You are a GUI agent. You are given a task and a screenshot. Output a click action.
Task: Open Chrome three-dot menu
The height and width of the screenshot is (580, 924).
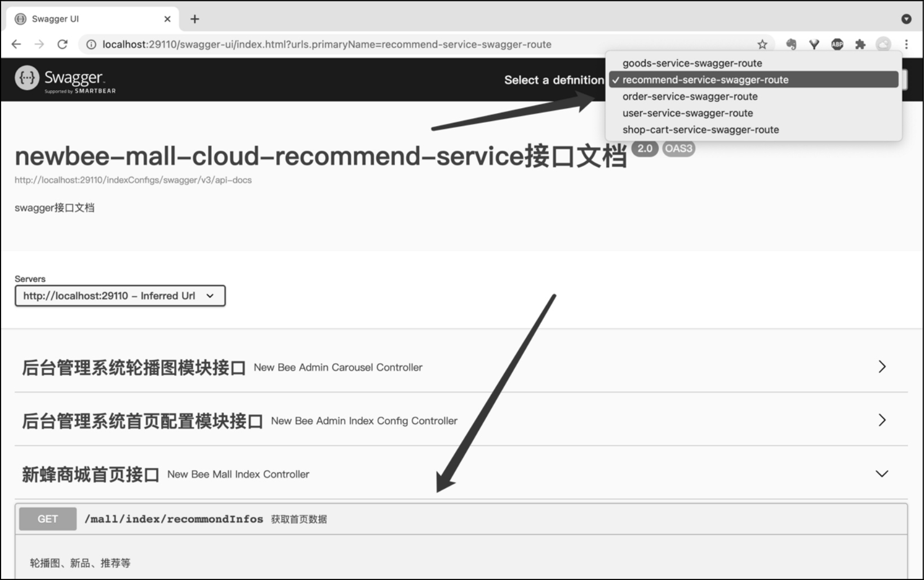(x=907, y=44)
